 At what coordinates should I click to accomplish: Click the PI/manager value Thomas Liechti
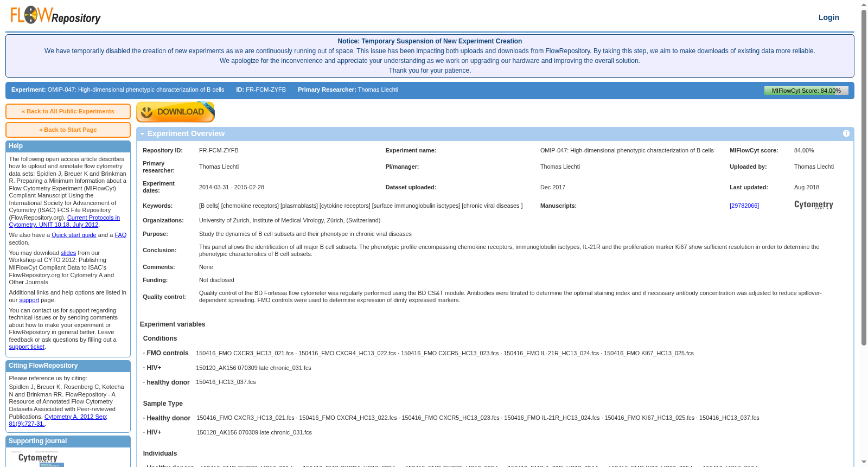pos(560,167)
